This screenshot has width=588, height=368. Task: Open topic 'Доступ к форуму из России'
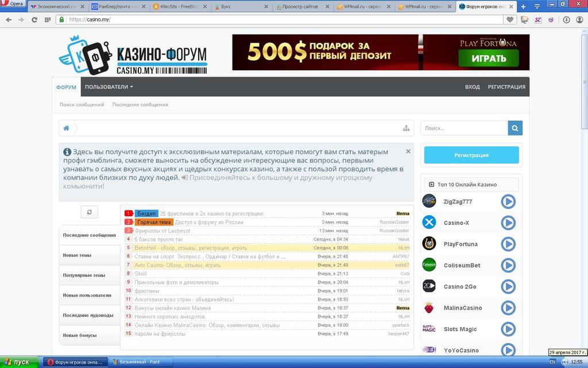209,223
